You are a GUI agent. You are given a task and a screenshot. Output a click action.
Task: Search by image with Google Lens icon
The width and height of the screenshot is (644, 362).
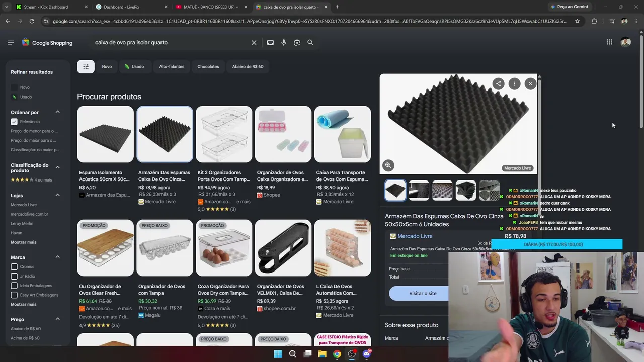coord(297,43)
